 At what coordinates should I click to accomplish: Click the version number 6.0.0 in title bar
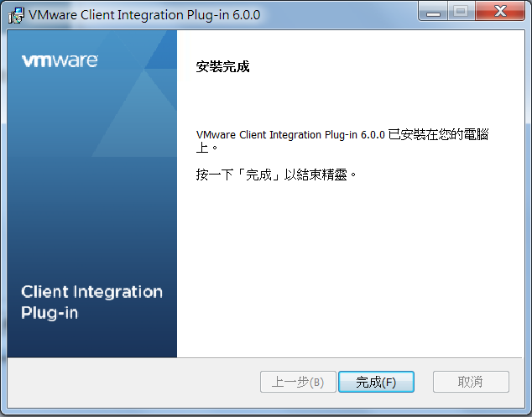click(247, 15)
